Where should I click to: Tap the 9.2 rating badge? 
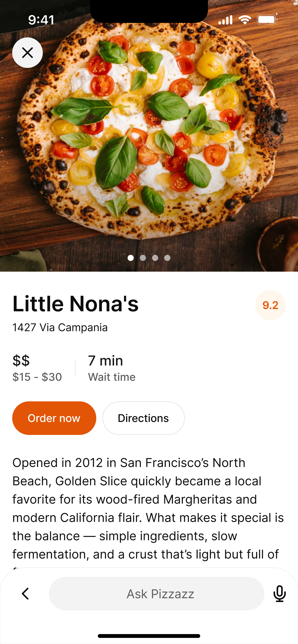tap(270, 305)
